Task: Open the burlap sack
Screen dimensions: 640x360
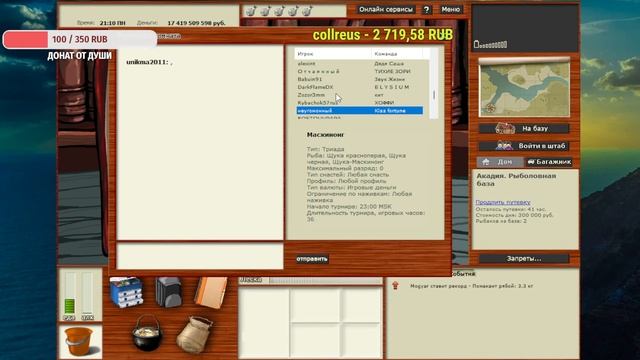Action: pyautogui.click(x=195, y=335)
